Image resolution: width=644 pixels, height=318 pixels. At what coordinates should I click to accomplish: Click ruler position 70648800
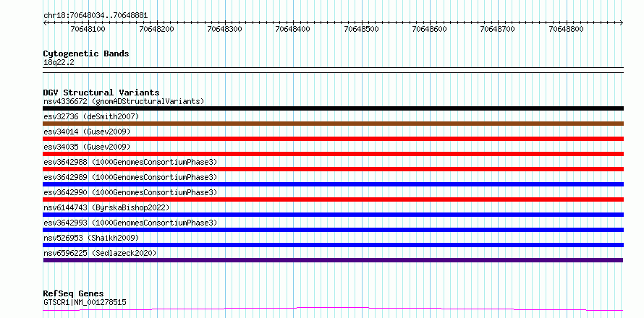pyautogui.click(x=566, y=29)
